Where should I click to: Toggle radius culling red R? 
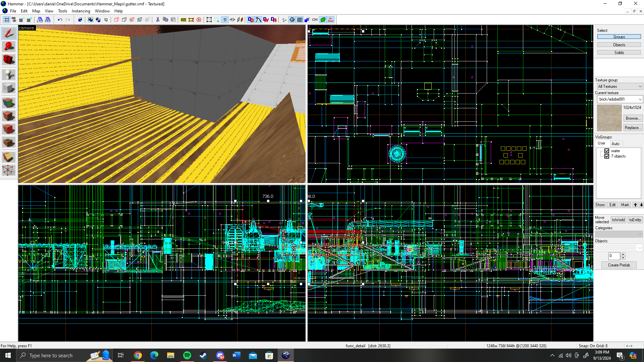(x=199, y=20)
